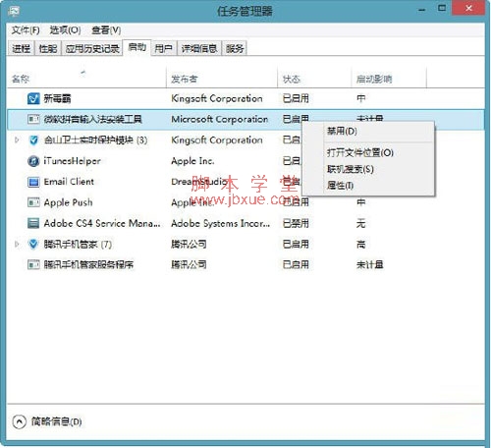Screen dimensions: 491x448
Task: Collapse to 简略信息 view using chevron
Action: [19, 421]
